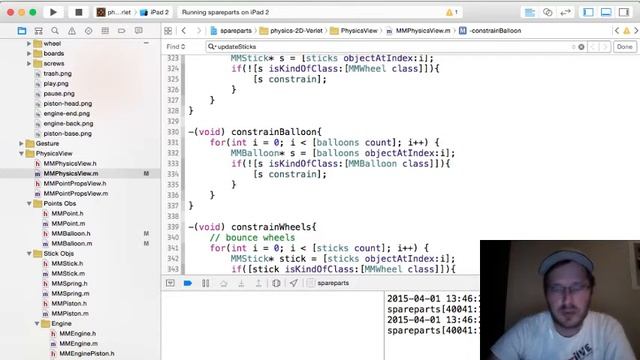Toggle the Debug area panel
Screen dimensions: 640x360
(606, 12)
